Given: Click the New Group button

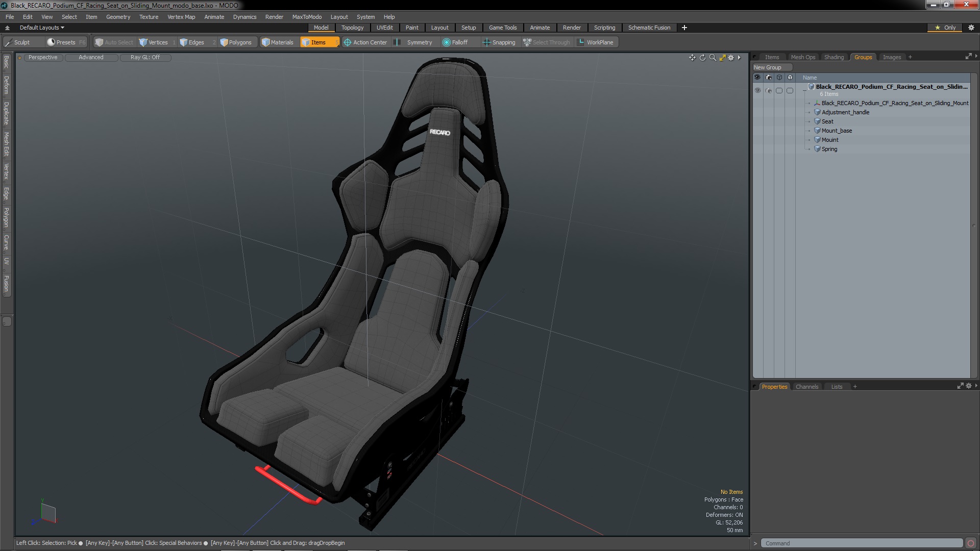Looking at the screenshot, I should (772, 67).
